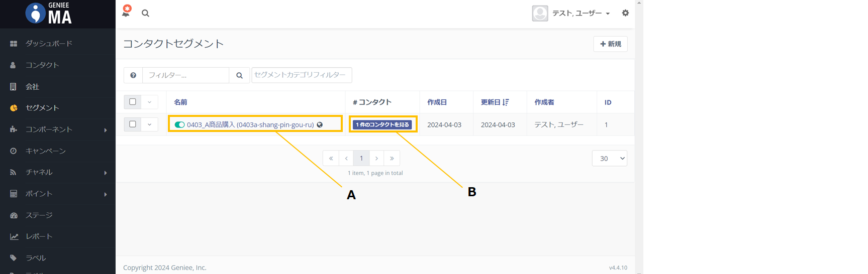868x274 pixels.
Task: Click the campaign clock icon
Action: click(14, 151)
